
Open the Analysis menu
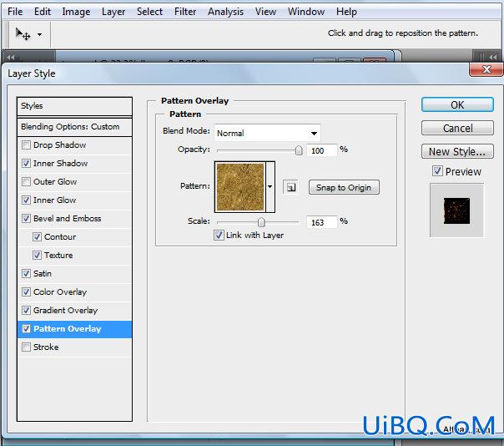(225, 12)
